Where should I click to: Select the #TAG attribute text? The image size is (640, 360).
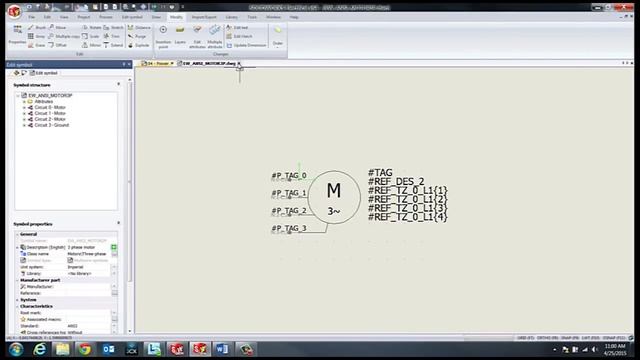(x=380, y=173)
